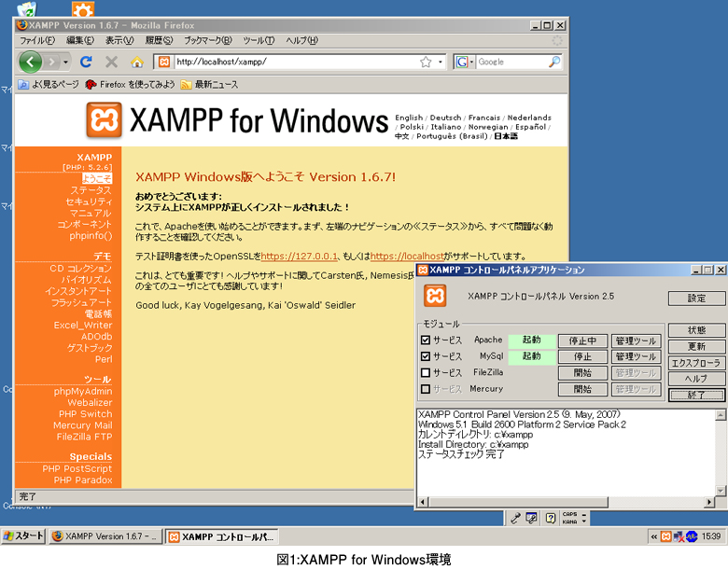The image size is (728, 570).
Task: Click the stop loading X icon
Action: click(111, 62)
